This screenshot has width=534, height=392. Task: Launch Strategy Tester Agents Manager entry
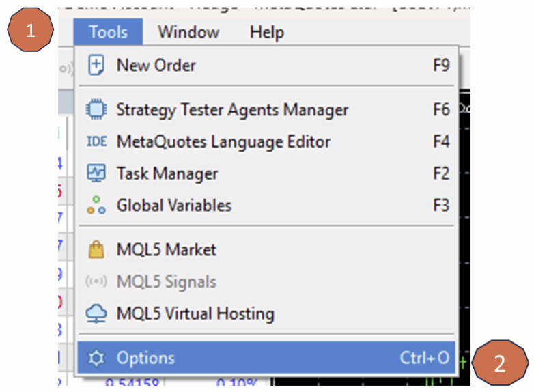tap(232, 110)
